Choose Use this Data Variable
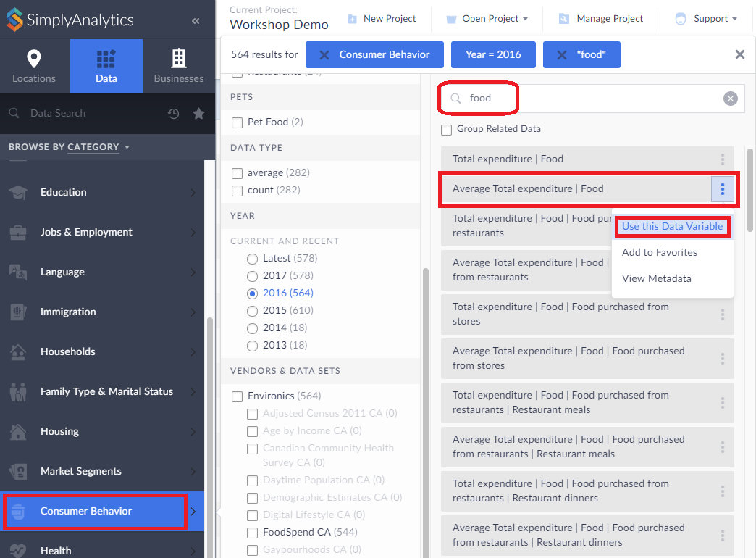This screenshot has height=558, width=756. (672, 227)
